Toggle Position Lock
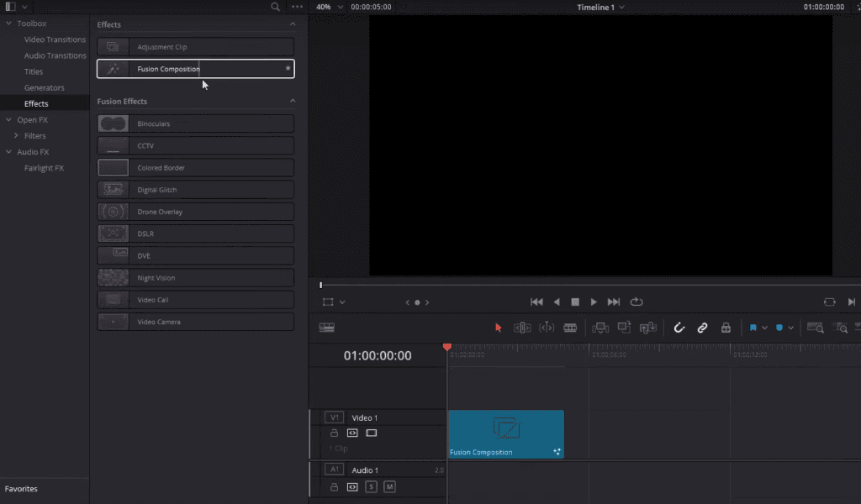Image resolution: width=861 pixels, height=504 pixels. pyautogui.click(x=726, y=328)
